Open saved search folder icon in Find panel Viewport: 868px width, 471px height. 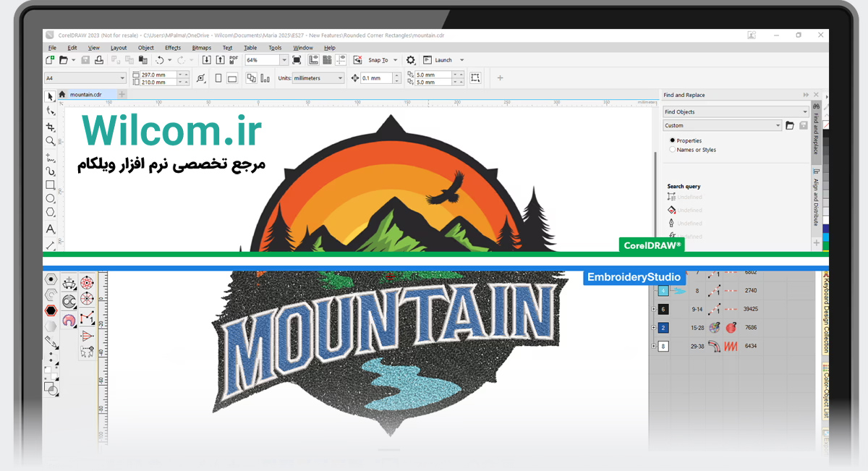coord(790,125)
